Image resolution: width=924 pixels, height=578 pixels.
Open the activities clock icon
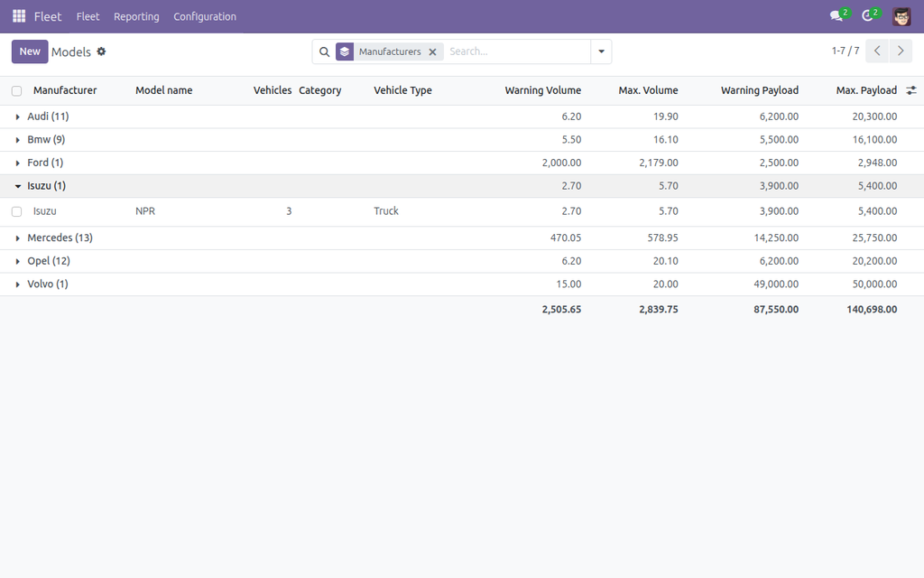[867, 16]
